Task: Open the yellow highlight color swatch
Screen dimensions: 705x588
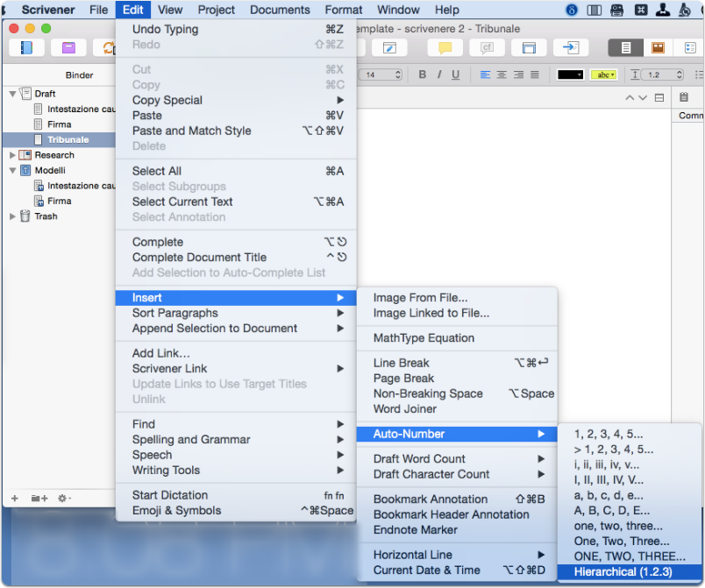Action: pos(603,74)
